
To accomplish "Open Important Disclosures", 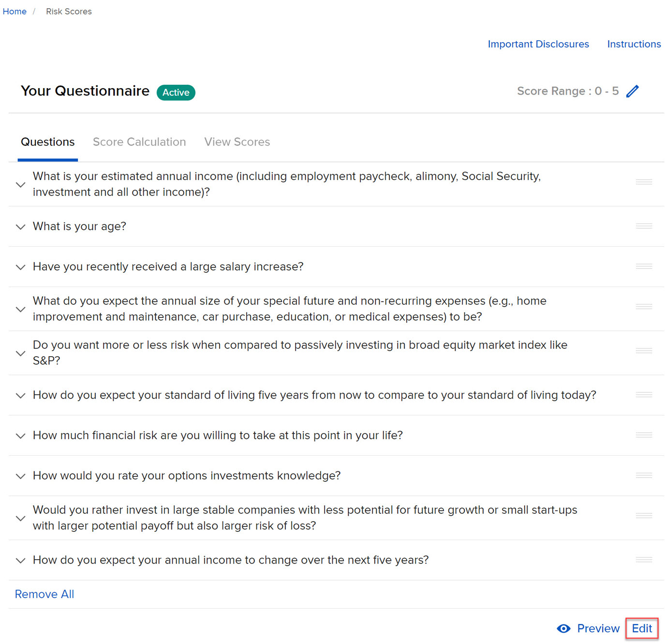I will tap(538, 44).
